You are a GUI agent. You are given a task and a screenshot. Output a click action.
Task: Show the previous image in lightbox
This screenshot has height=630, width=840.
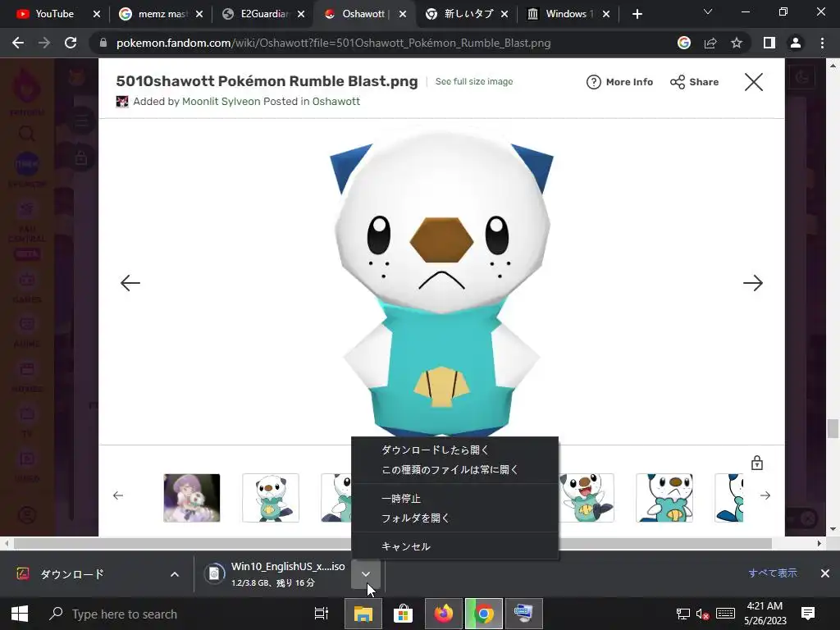tap(130, 283)
